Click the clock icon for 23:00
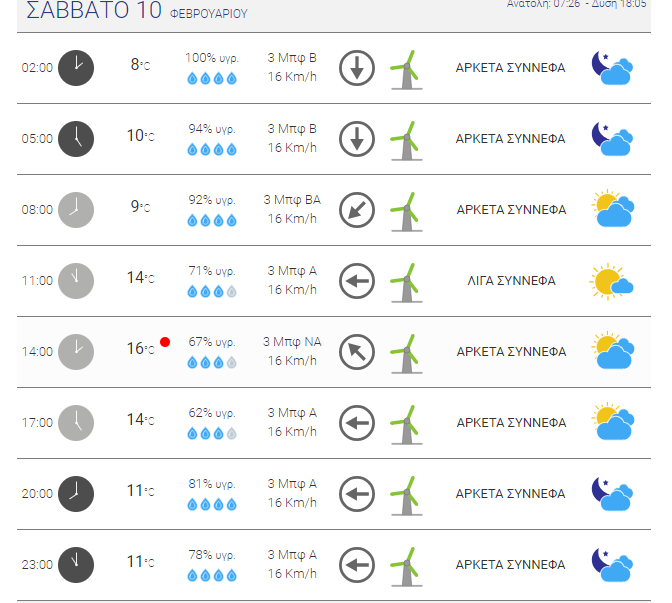This screenshot has height=603, width=672. (76, 565)
